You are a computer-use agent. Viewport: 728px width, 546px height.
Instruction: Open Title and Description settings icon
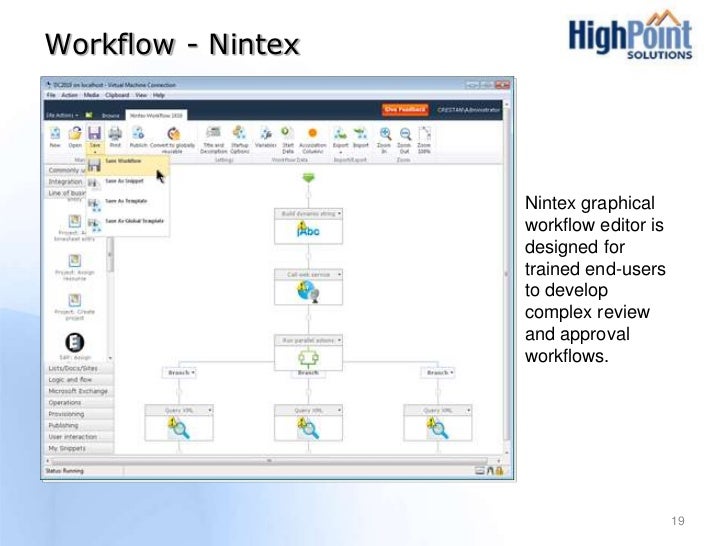pos(213,133)
